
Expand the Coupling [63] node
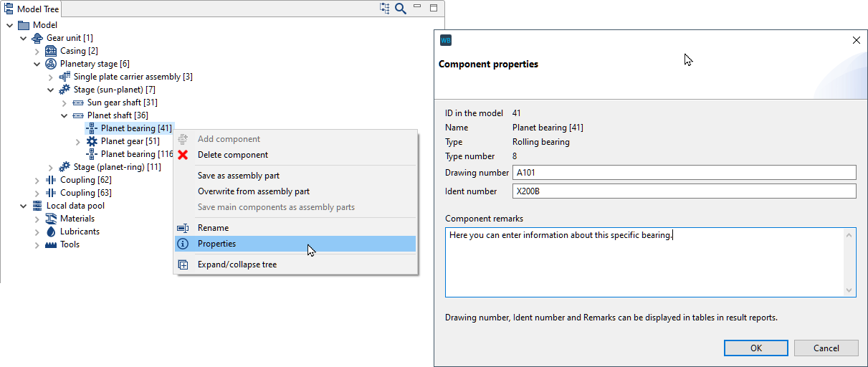point(37,193)
